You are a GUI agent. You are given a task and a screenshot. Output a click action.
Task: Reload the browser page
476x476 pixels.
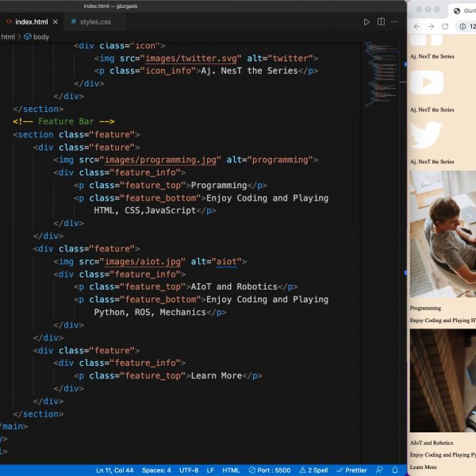(x=445, y=26)
